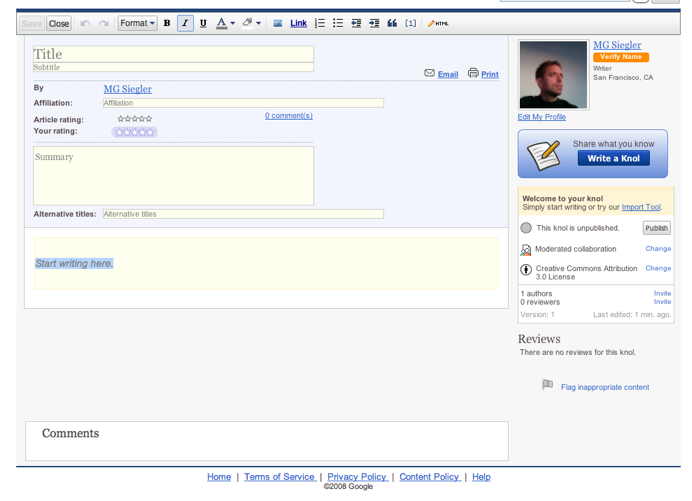Click into the Title field
The image size is (692, 501).
[173, 54]
